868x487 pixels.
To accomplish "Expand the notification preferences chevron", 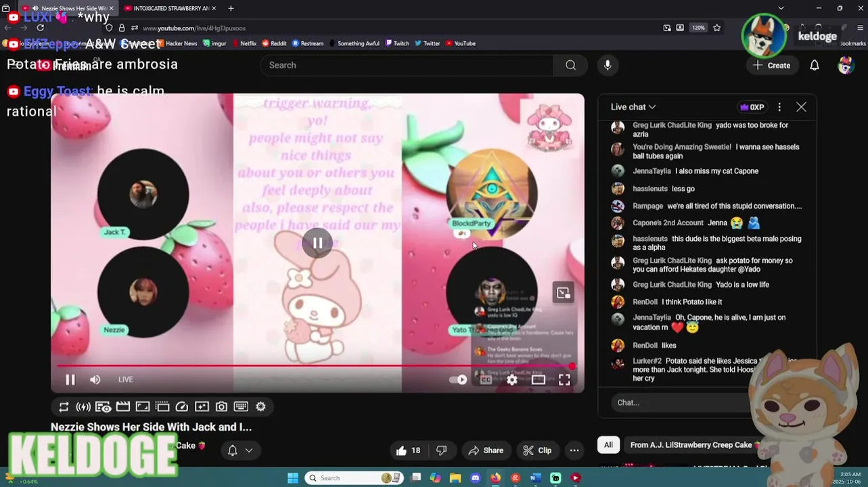I will 249,450.
